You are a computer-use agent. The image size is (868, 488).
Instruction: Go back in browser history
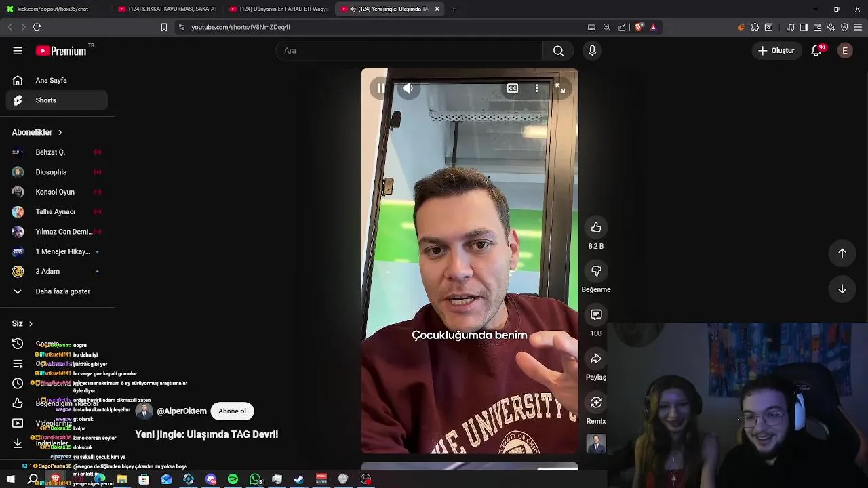point(9,27)
